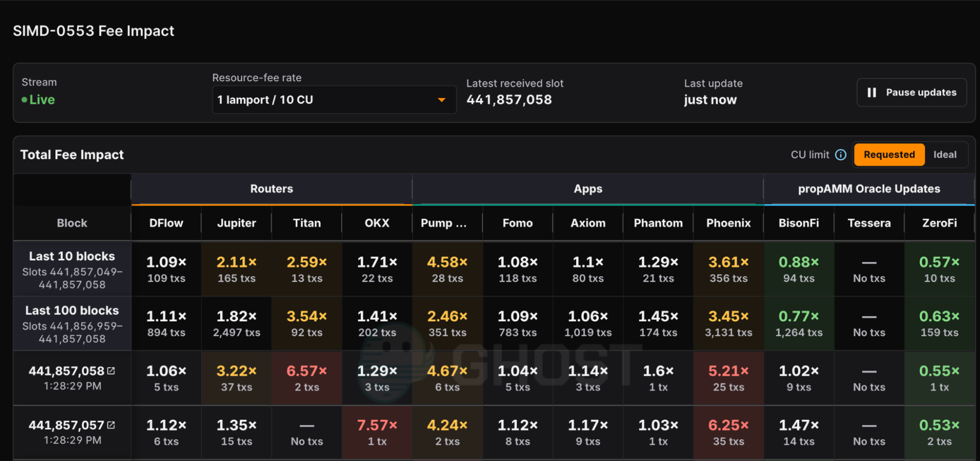This screenshot has height=461, width=980.
Task: Click the Pause updates button
Action: tap(911, 93)
